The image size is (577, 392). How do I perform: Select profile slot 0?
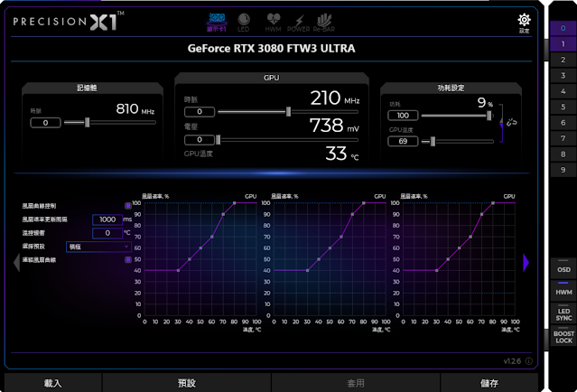click(x=563, y=28)
